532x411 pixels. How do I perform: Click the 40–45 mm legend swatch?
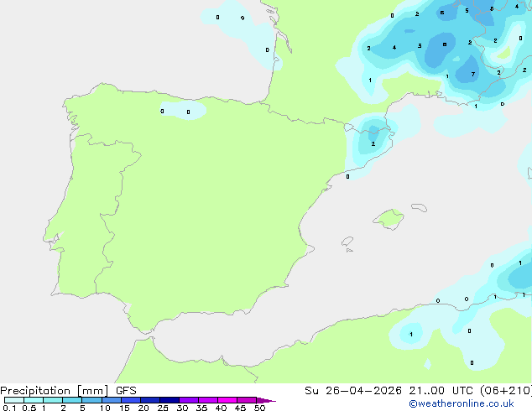pyautogui.click(x=227, y=400)
